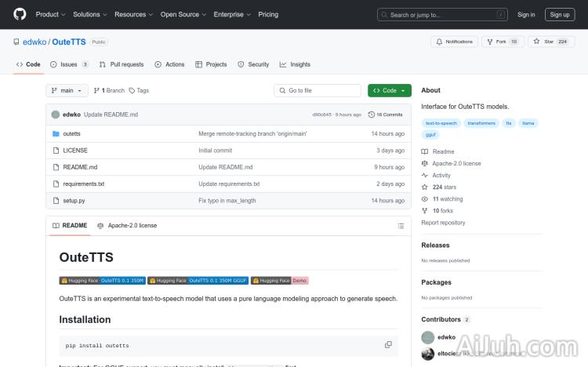Click the text-to-speech topic tag
This screenshot has width=588, height=367.
pos(440,123)
